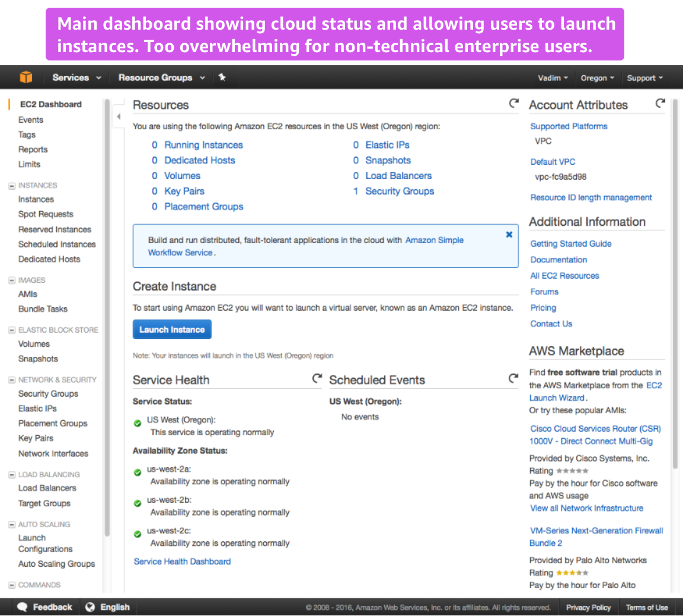Open the Service Health Dashboard link
Viewport: 683px width, 616px height.
pyautogui.click(x=182, y=561)
